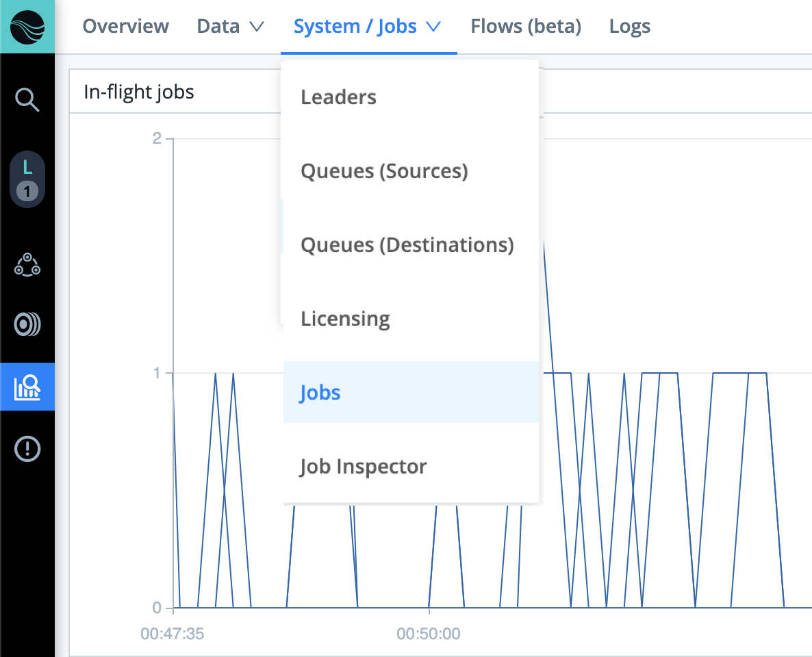Click the concentric rings data icon in sidebar
This screenshot has width=812, height=657.
(27, 324)
